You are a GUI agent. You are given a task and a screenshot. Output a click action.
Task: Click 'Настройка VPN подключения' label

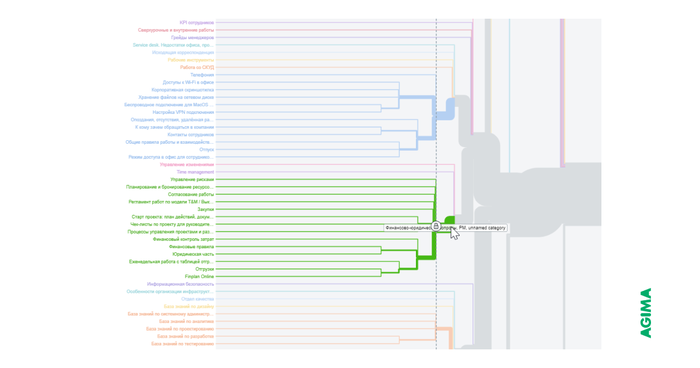183,113
